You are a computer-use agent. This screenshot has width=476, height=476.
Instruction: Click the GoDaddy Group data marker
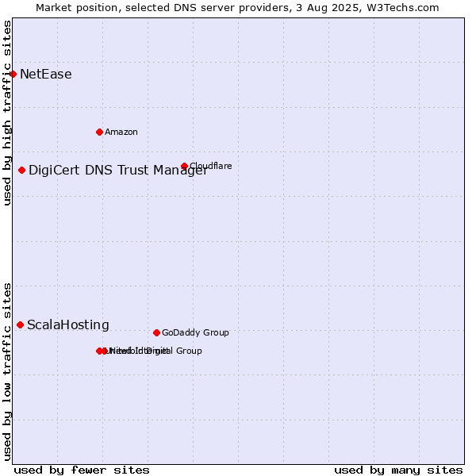[156, 332]
